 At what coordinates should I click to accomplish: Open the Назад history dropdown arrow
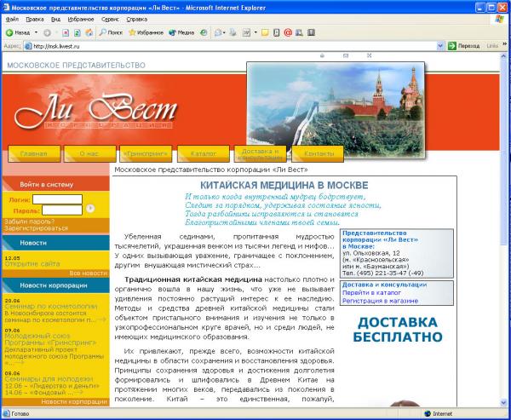[36, 32]
